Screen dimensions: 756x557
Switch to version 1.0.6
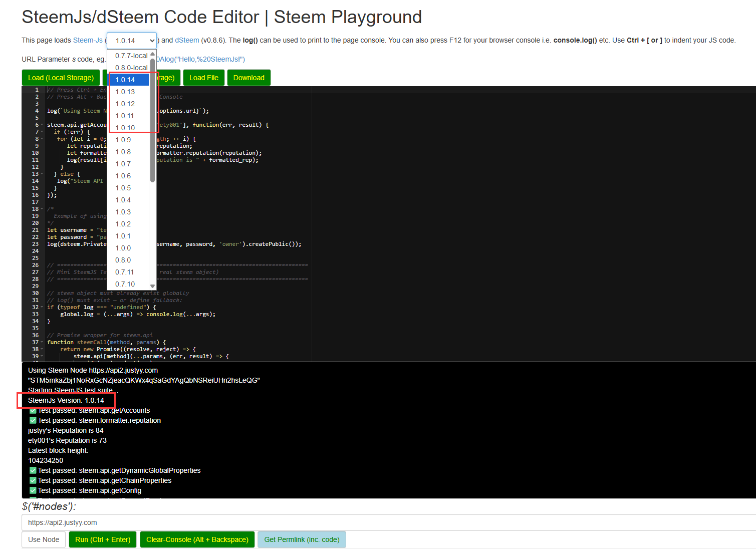click(x=129, y=176)
